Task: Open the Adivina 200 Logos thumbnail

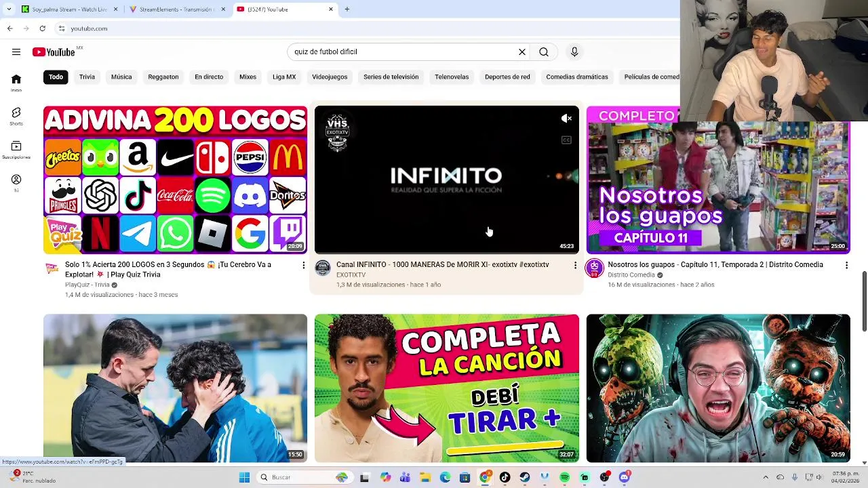Action: (175, 180)
